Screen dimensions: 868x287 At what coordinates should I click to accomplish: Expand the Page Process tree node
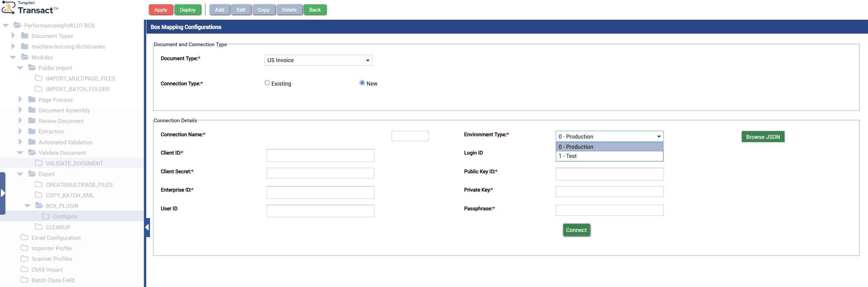point(20,100)
